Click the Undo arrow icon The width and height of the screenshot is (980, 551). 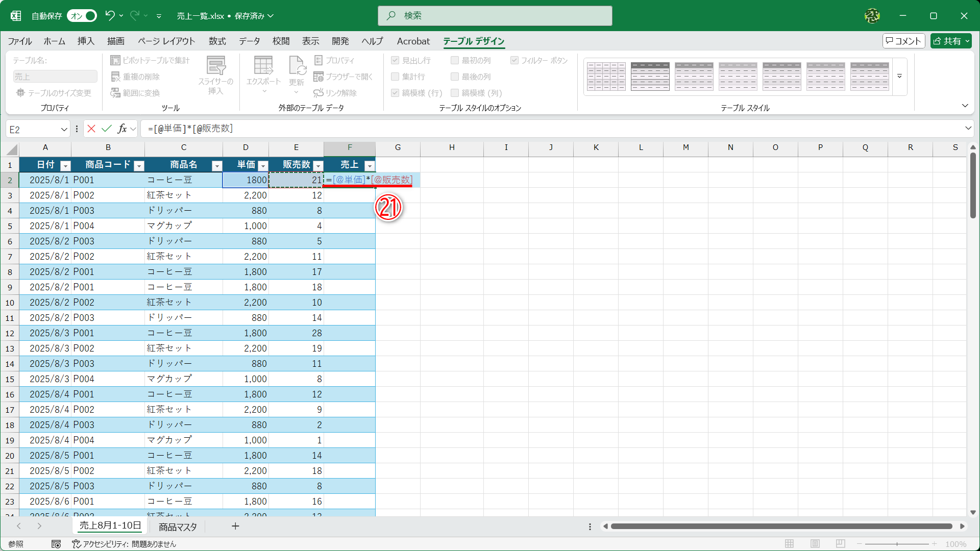[x=110, y=16]
